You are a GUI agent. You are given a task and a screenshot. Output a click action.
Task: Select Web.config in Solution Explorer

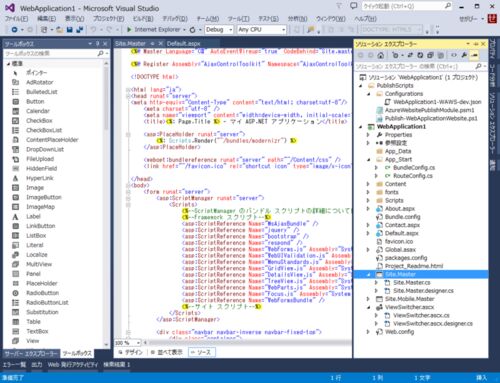coord(399,332)
